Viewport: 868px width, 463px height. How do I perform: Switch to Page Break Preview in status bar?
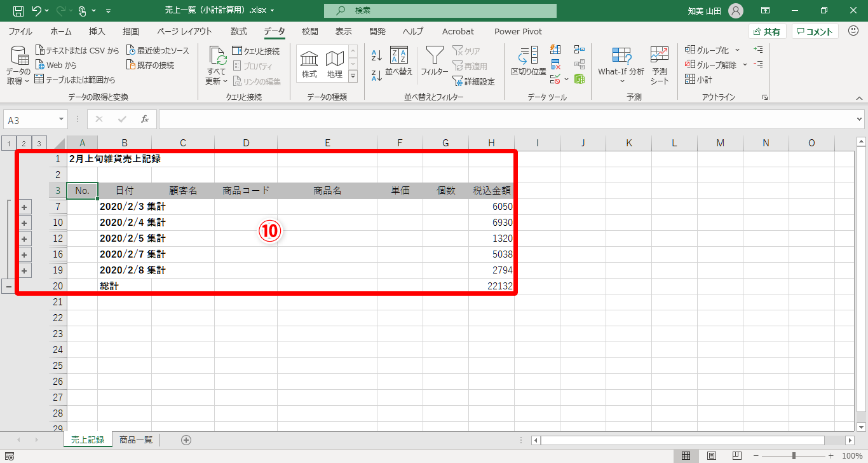click(x=738, y=456)
